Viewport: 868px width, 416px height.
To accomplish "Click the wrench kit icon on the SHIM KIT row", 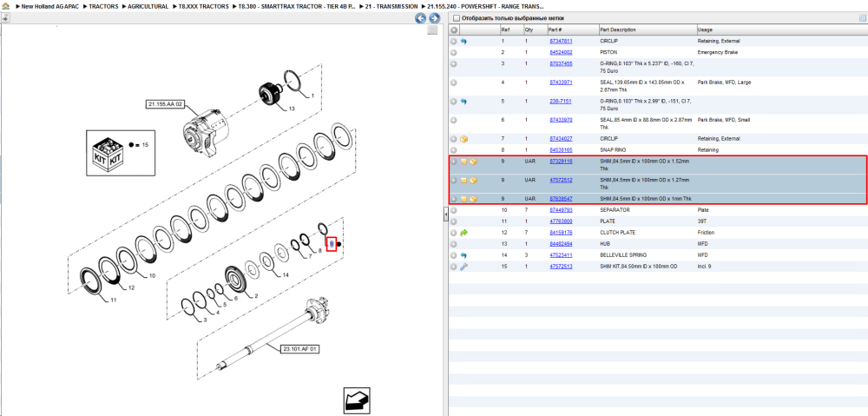I will [464, 267].
